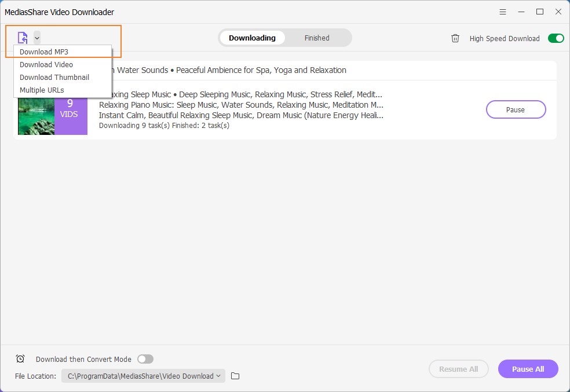Collapse the download options arrow
570x392 pixels.
click(x=37, y=38)
